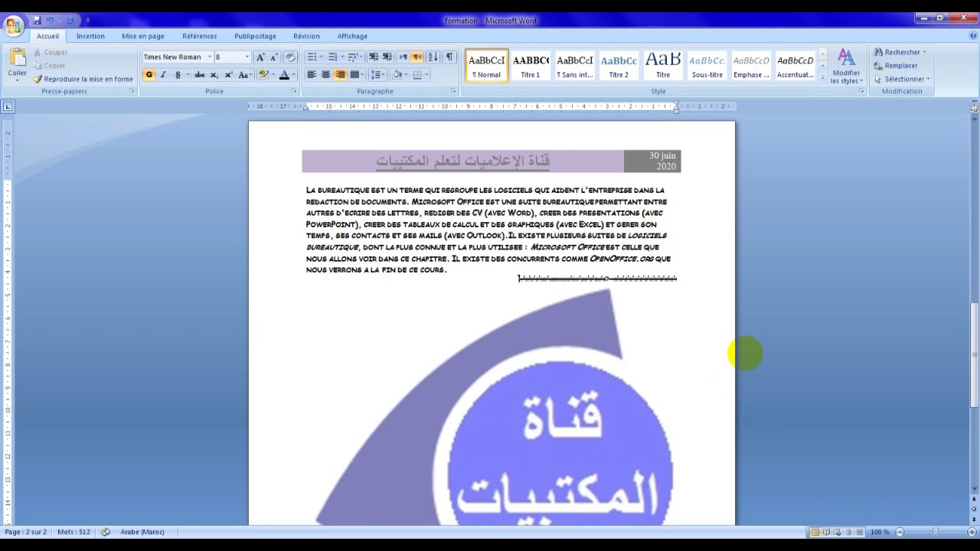Open the font size dropdown
This screenshot has height=551, width=980.
(247, 57)
